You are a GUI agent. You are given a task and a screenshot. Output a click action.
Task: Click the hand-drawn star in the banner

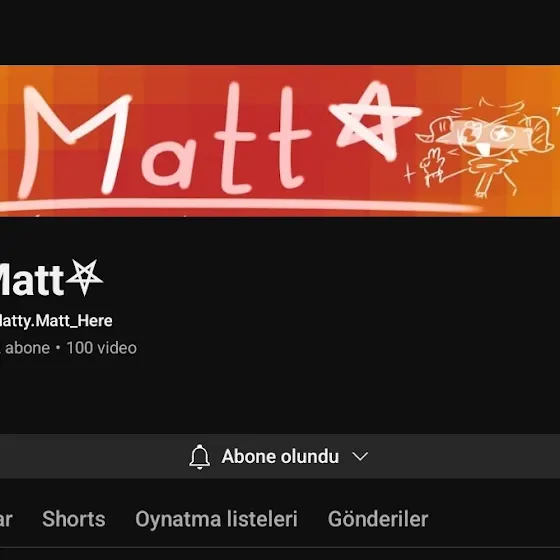(x=374, y=120)
